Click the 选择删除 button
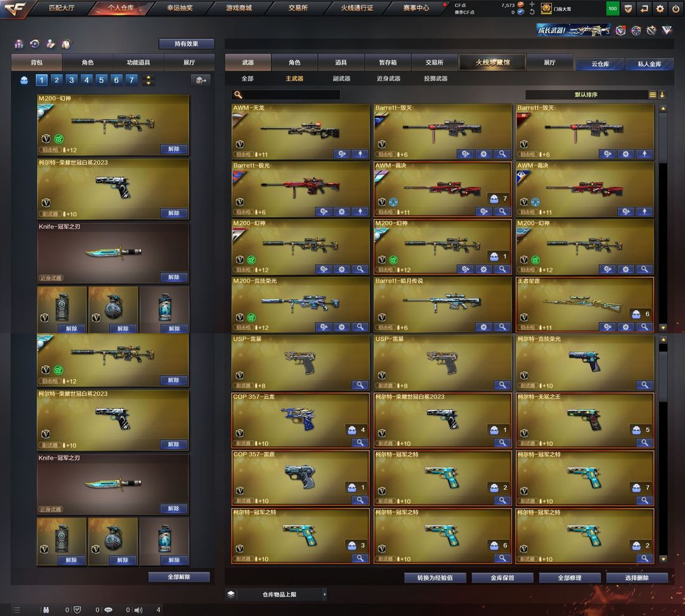The height and width of the screenshot is (616, 685). tap(637, 577)
